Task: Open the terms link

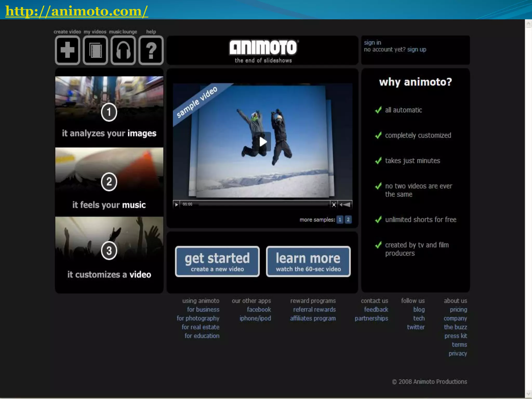Action: pos(459,345)
